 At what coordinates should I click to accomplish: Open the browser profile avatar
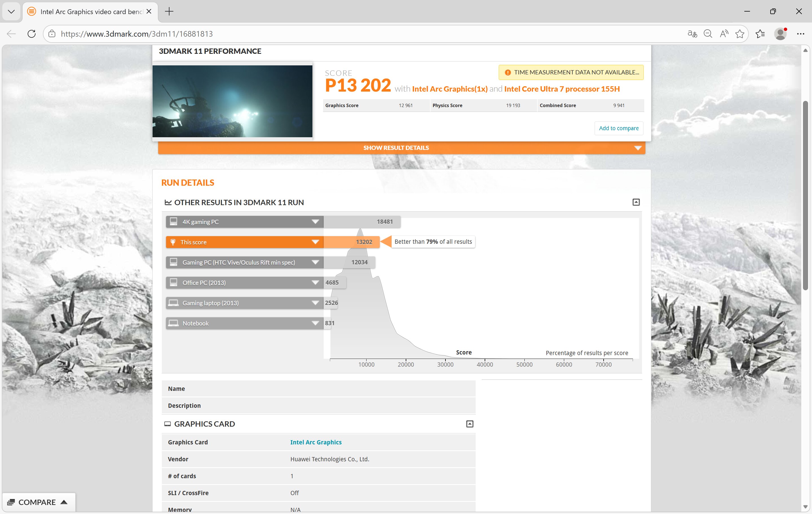coord(780,34)
